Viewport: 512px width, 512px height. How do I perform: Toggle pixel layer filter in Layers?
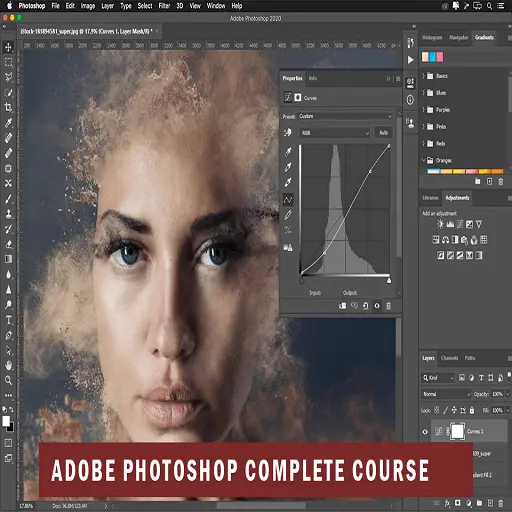(x=462, y=378)
